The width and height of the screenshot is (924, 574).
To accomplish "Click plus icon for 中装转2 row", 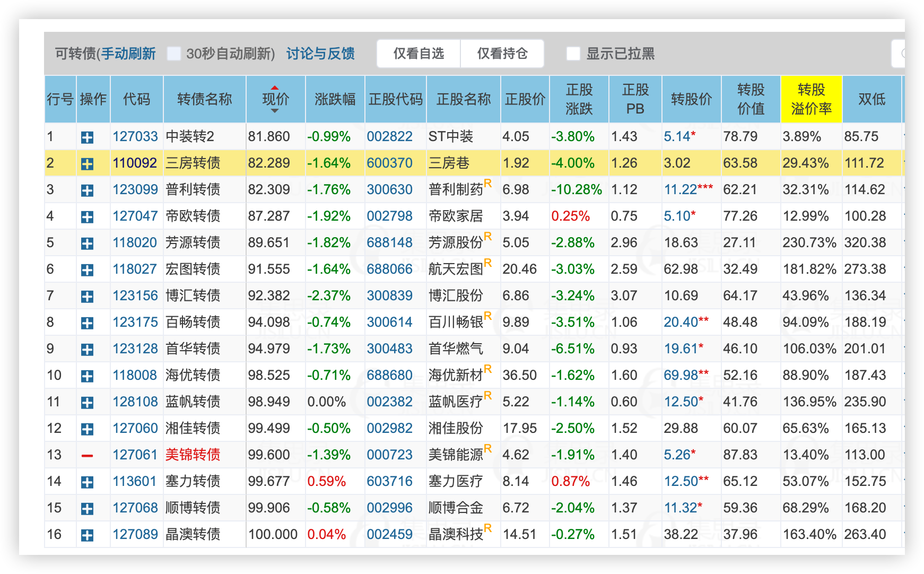I will point(87,137).
